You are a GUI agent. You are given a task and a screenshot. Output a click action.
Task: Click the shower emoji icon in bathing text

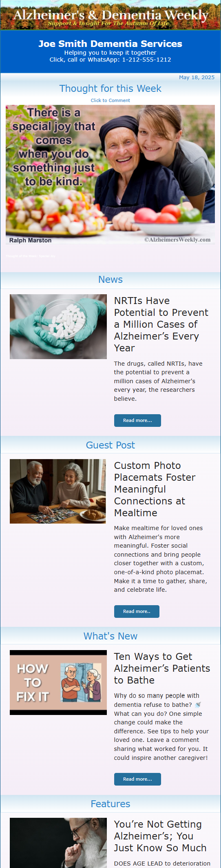click(x=198, y=705)
